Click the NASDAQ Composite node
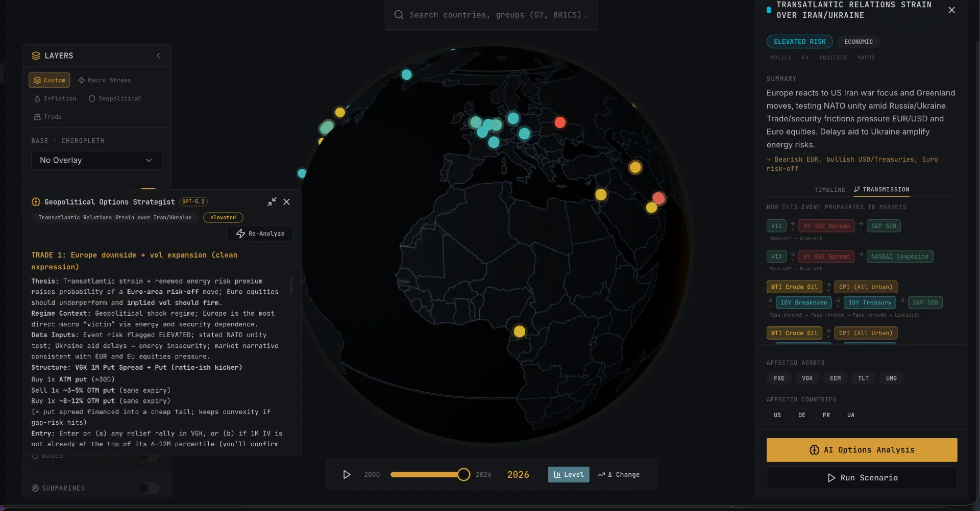This screenshot has height=511, width=980. point(899,257)
